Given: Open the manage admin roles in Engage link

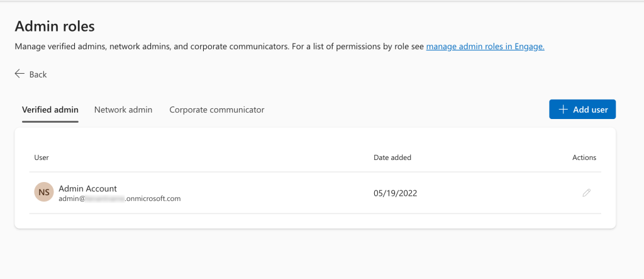Looking at the screenshot, I should [486, 47].
